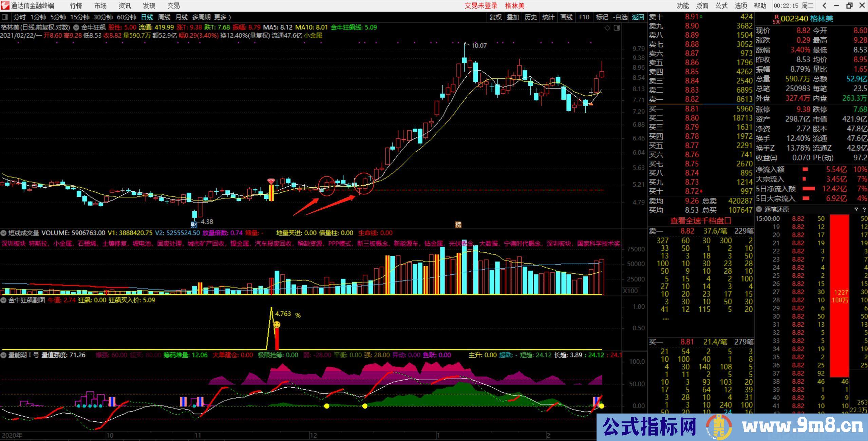The image size is (868, 441).
Task: Switch to the 30分钟 period
Action: (x=103, y=17)
